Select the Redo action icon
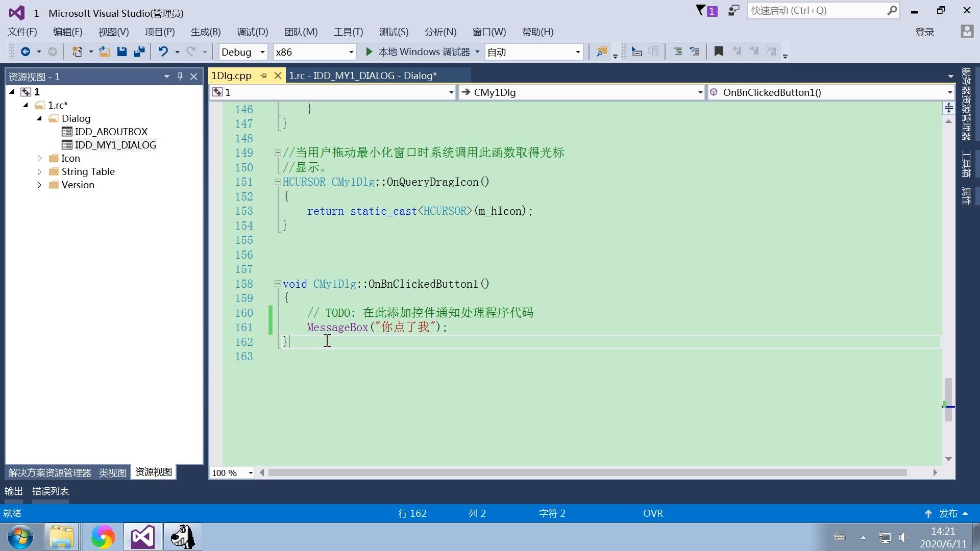This screenshot has height=551, width=980. click(192, 52)
